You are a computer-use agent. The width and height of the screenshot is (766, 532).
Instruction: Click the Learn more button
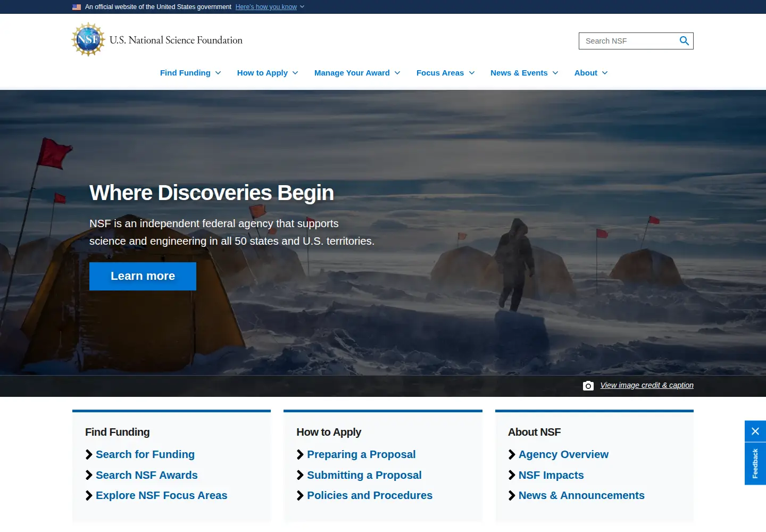(143, 276)
